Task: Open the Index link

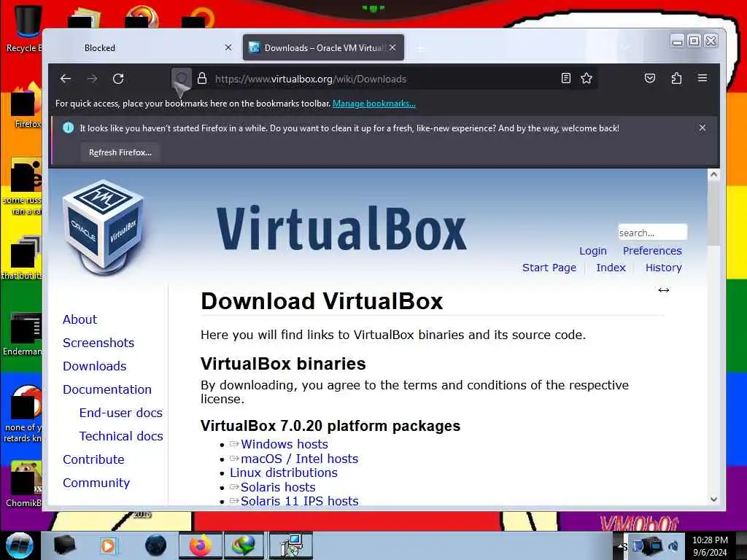Action: coord(611,268)
